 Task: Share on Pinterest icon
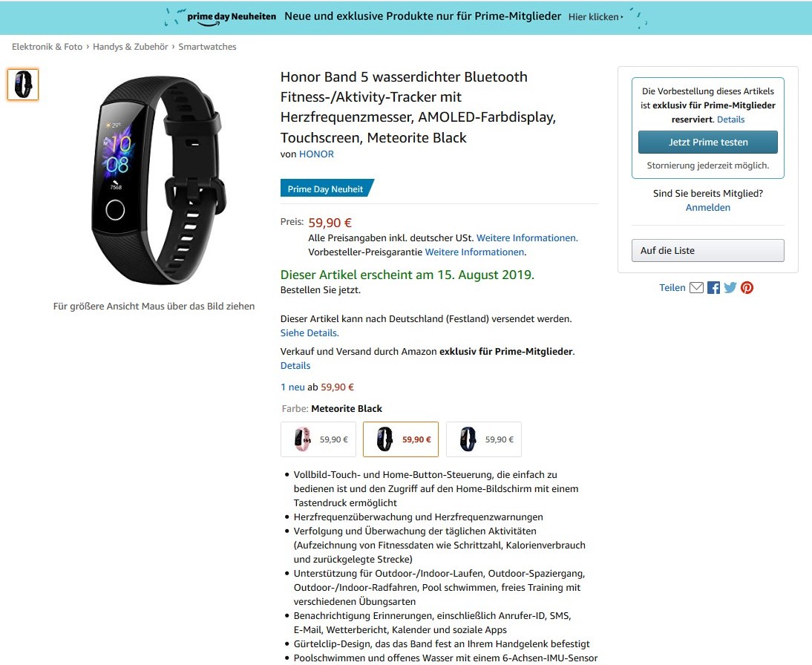tap(747, 287)
